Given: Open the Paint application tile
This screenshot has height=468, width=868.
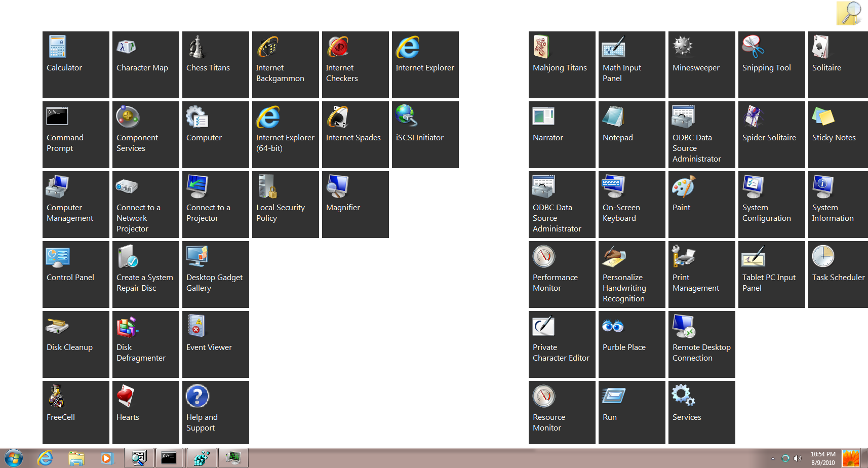Looking at the screenshot, I should coord(701,204).
